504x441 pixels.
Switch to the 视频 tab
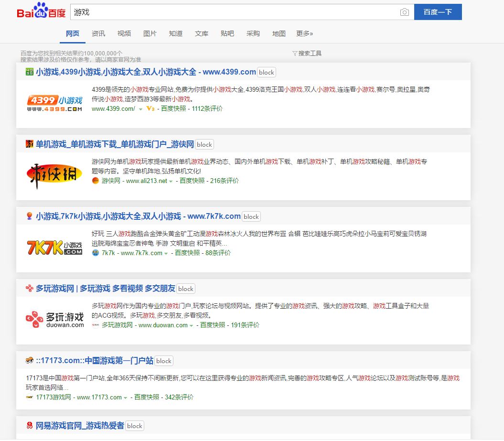[x=124, y=33]
